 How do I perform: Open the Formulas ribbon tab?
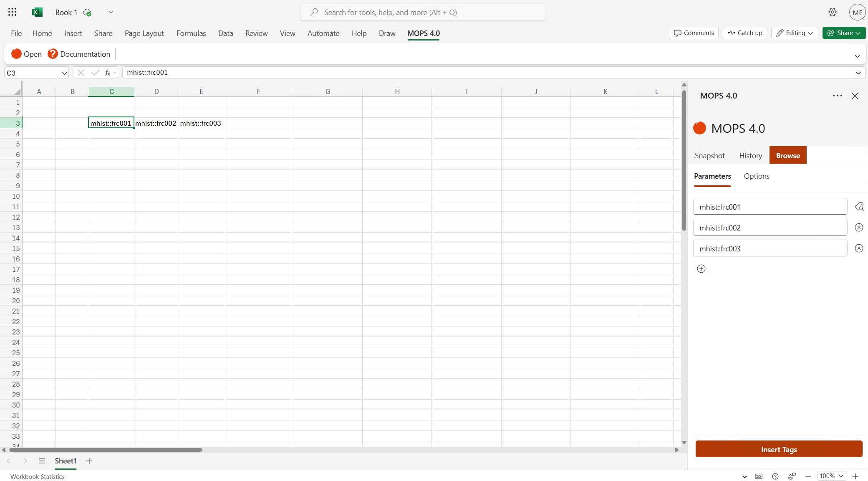point(191,33)
